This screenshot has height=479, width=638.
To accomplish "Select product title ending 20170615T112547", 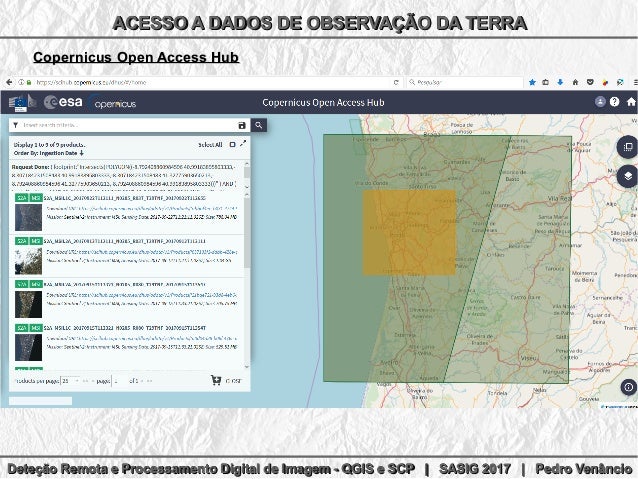I will point(125,328).
